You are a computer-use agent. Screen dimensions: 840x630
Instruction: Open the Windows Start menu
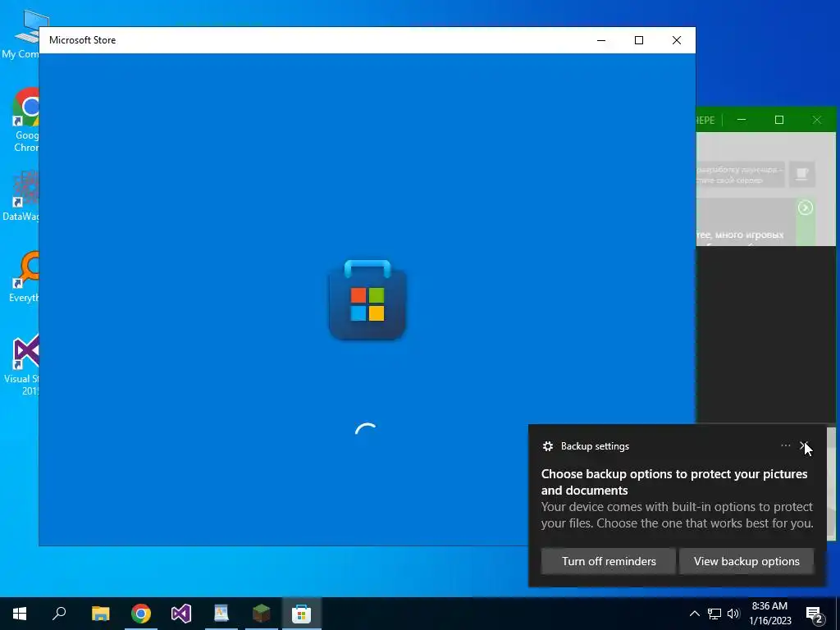pos(20,614)
